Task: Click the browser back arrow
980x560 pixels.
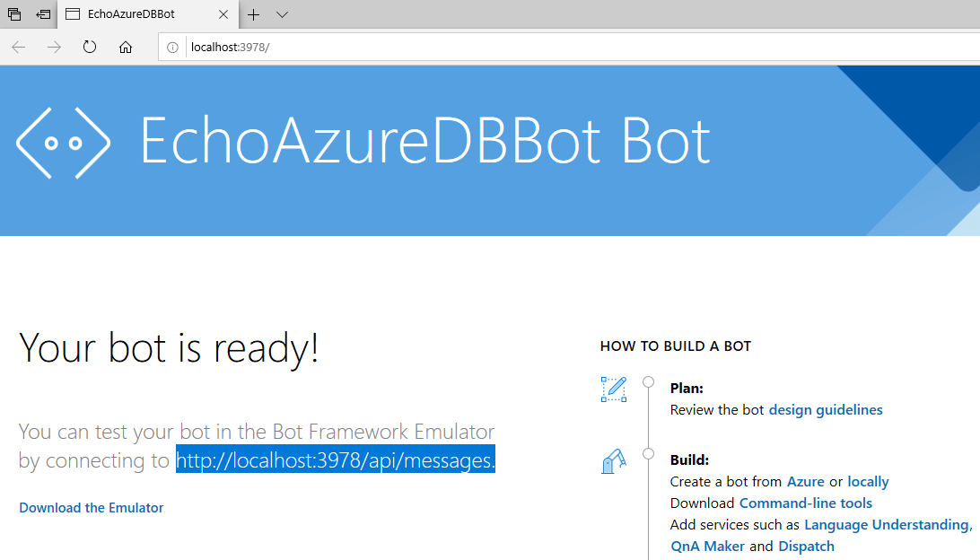Action: (x=19, y=47)
